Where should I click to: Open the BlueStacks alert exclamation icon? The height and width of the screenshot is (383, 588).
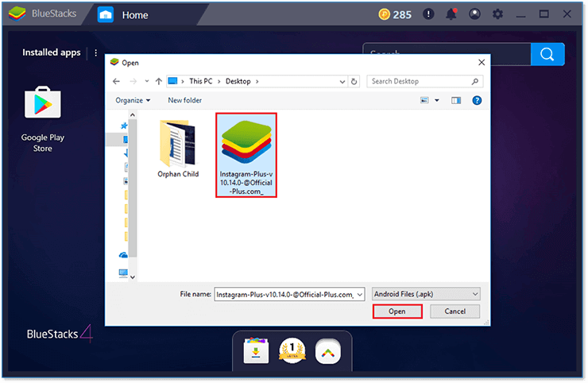[x=428, y=14]
